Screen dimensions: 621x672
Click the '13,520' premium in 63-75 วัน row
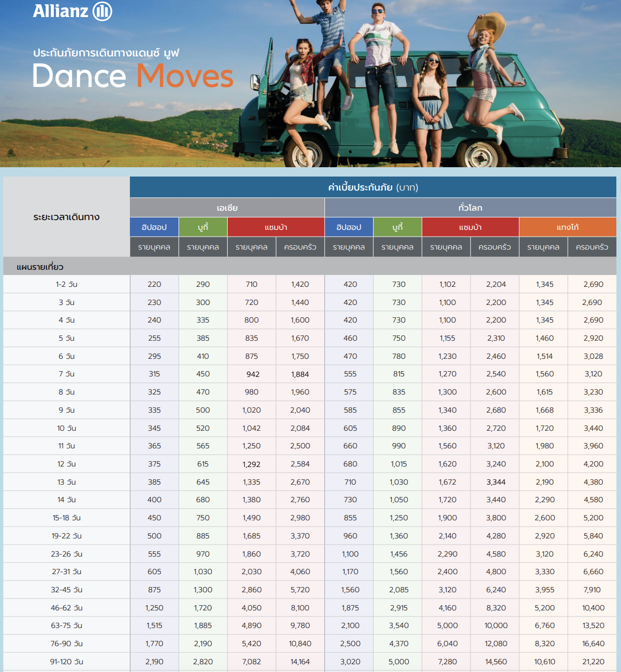pyautogui.click(x=593, y=625)
